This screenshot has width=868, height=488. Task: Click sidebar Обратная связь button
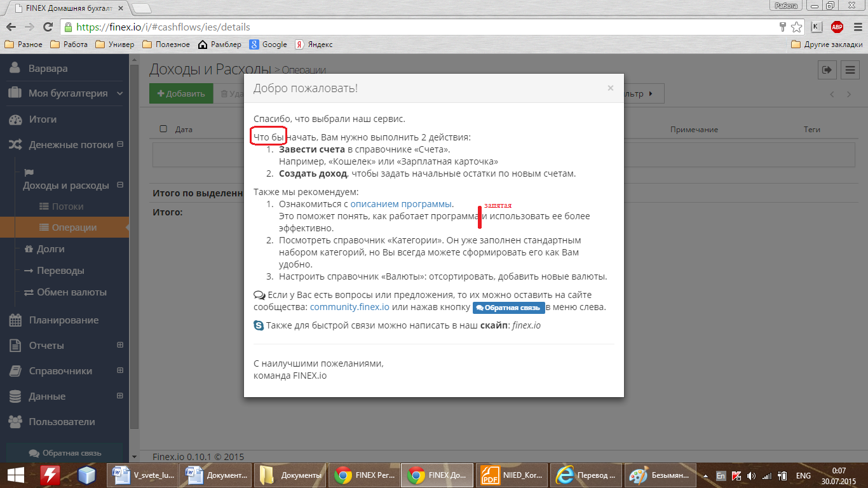pyautogui.click(x=65, y=453)
